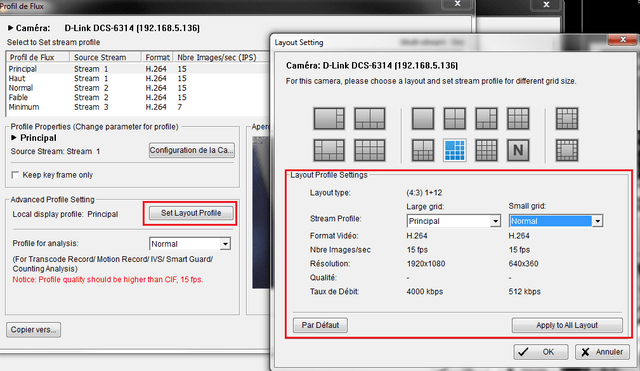Screen dimensions: 640x371
Task: Select the Haut stream profile row
Action: tap(137, 78)
